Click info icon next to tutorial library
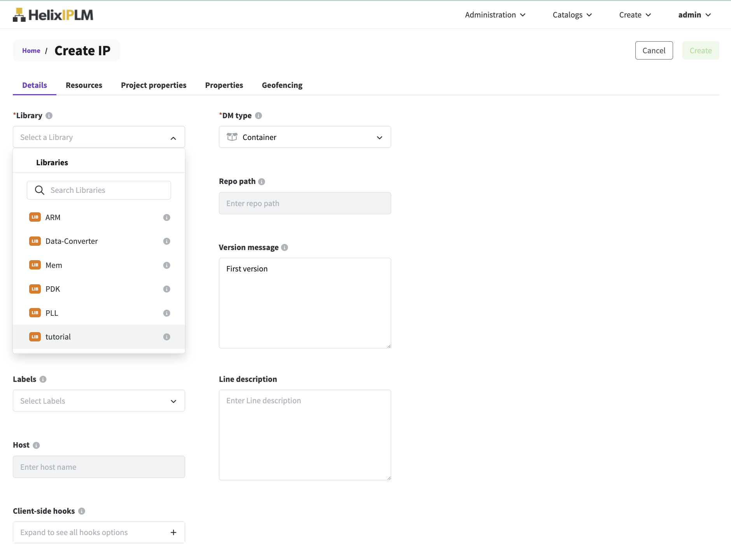The image size is (731, 560). (166, 337)
